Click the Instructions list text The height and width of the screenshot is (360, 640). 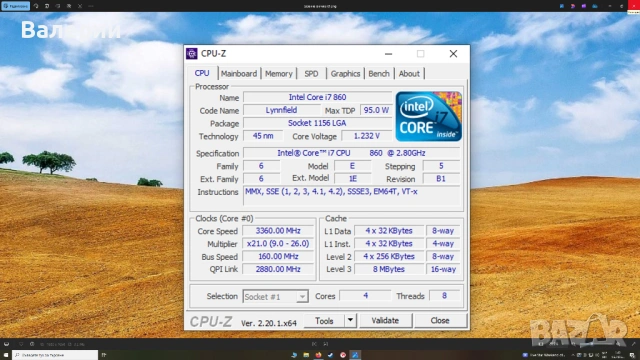pyautogui.click(x=331, y=191)
